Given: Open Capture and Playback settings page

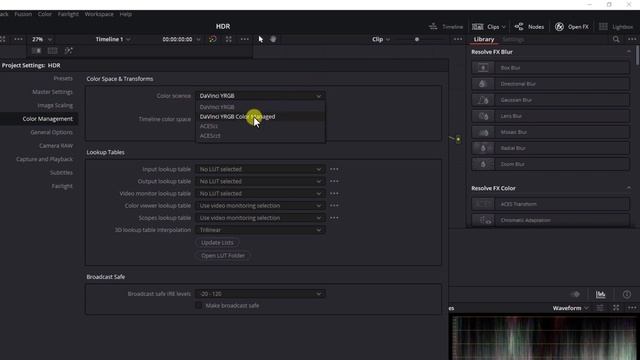Looking at the screenshot, I should tap(44, 159).
